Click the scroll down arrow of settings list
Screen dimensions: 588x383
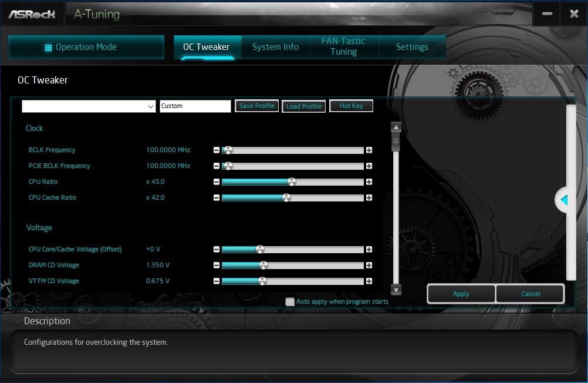coord(396,290)
